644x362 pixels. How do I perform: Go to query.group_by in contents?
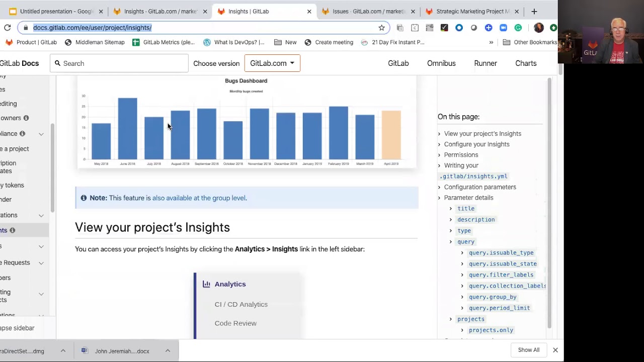(493, 297)
